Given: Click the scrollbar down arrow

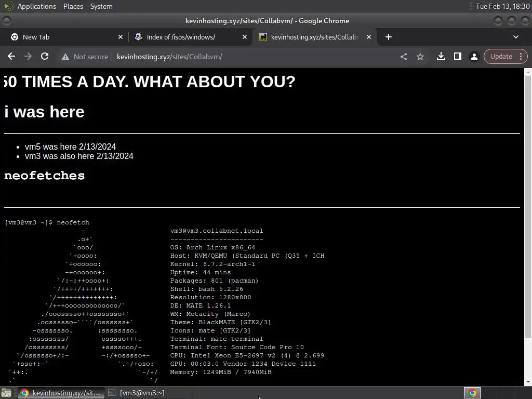Looking at the screenshot, I should click(528, 382).
